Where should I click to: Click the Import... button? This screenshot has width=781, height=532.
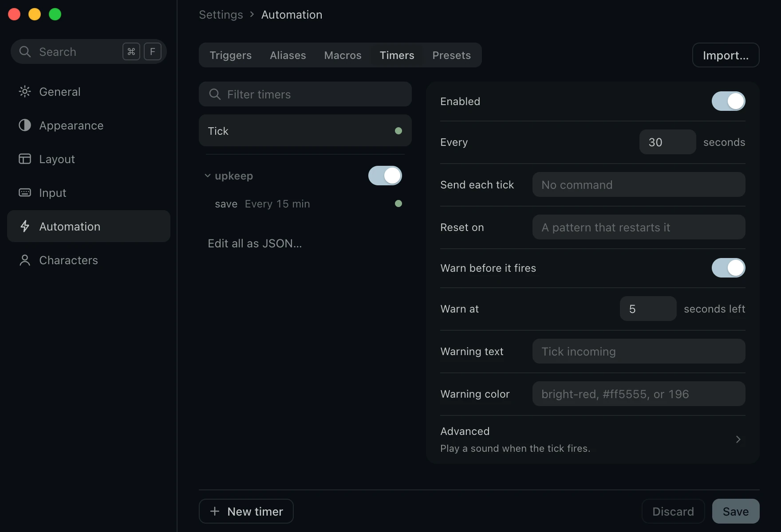pos(726,55)
